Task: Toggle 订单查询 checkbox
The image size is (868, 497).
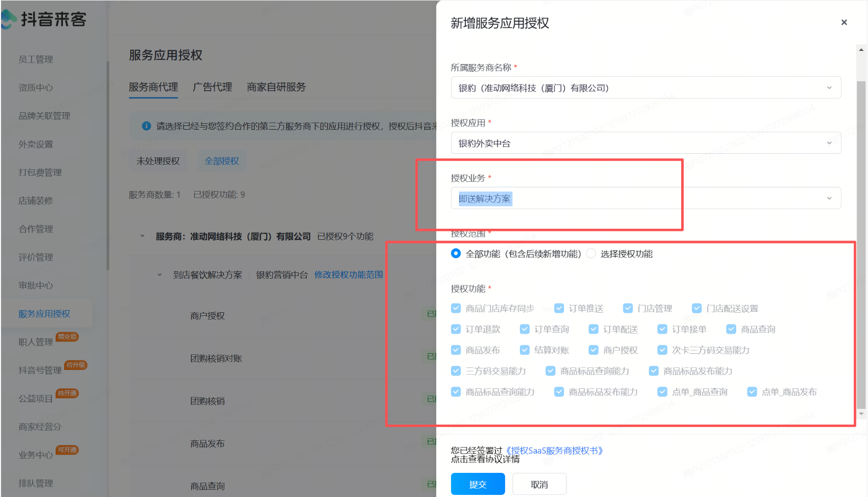Action: click(x=525, y=329)
